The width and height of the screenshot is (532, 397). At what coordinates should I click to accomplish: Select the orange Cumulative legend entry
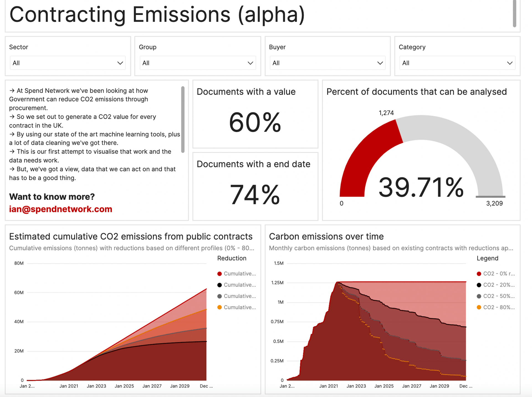click(237, 307)
